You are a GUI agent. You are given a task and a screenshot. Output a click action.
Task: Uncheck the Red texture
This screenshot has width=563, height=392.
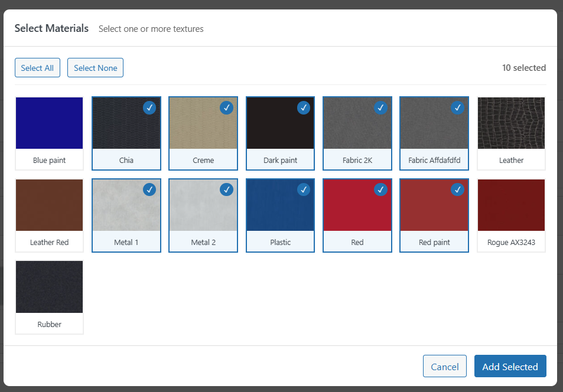click(380, 190)
